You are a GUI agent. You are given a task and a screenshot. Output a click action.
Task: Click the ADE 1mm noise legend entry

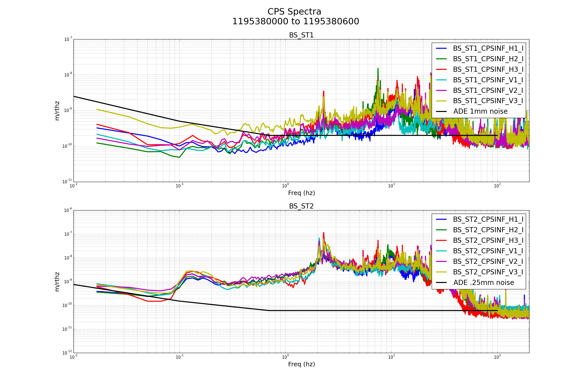[480, 111]
